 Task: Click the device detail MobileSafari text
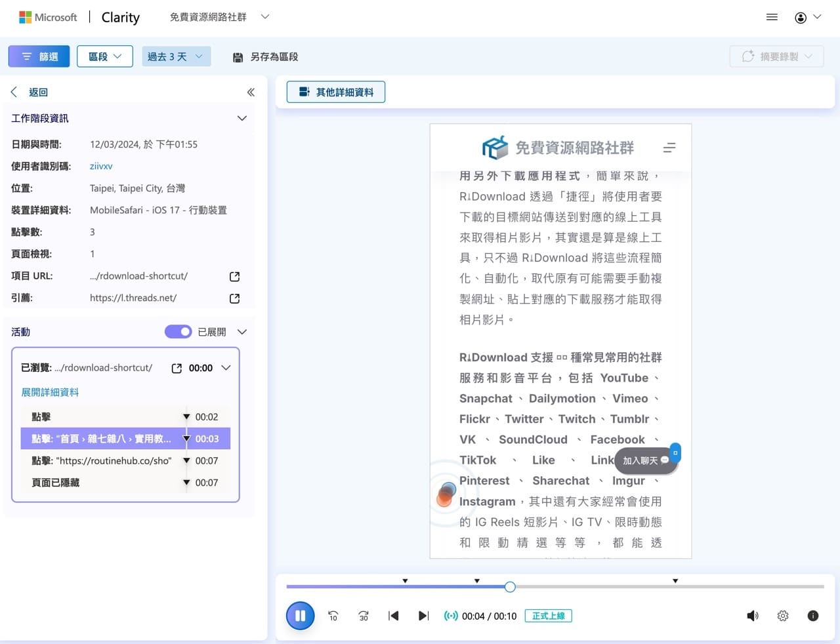pyautogui.click(x=158, y=211)
